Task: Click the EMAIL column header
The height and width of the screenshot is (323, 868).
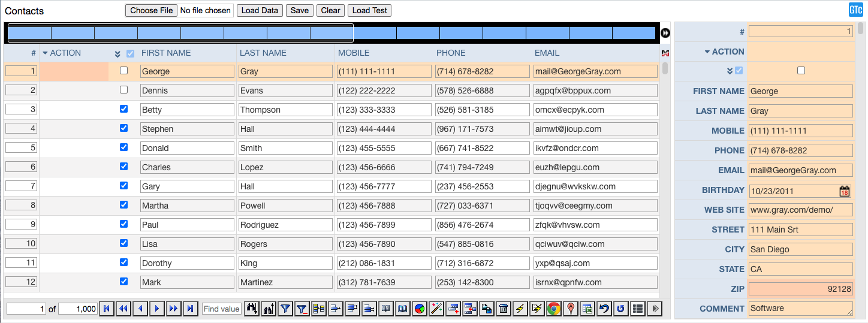Action: [x=547, y=53]
